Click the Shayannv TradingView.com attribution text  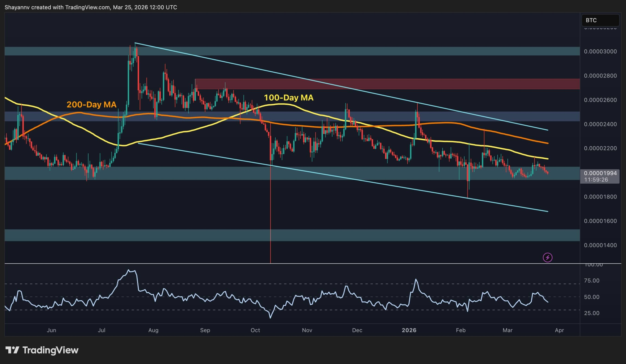[91, 7]
